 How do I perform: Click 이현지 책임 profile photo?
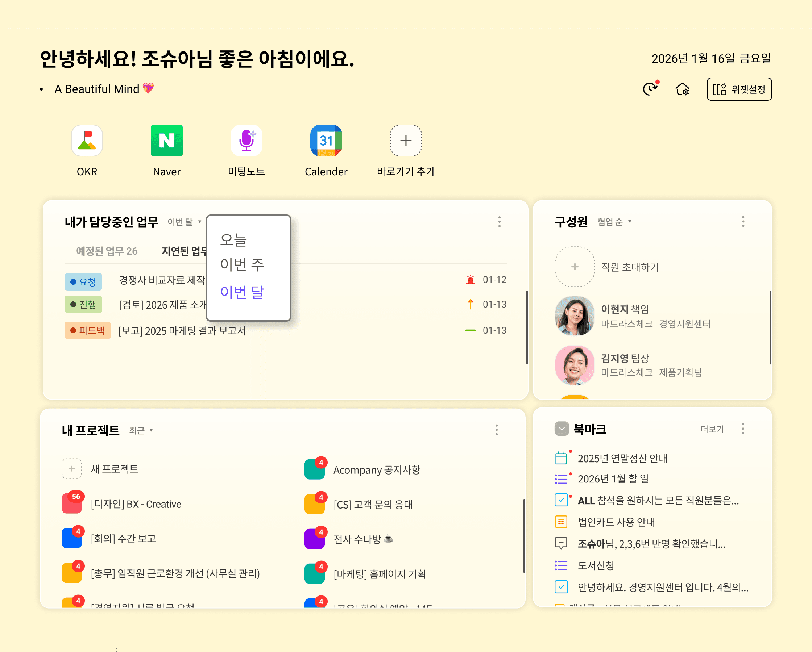[575, 315]
